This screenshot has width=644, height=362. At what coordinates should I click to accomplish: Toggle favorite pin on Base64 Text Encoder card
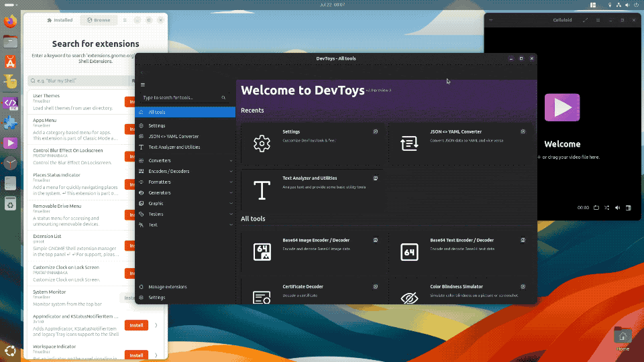point(523,240)
